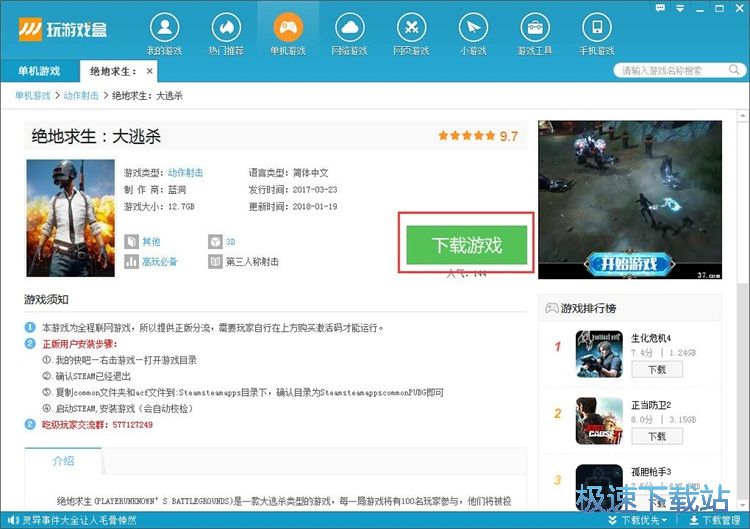750x529 pixels.
Task: Open 游戏工具 toolbox icon
Action: coord(535,27)
